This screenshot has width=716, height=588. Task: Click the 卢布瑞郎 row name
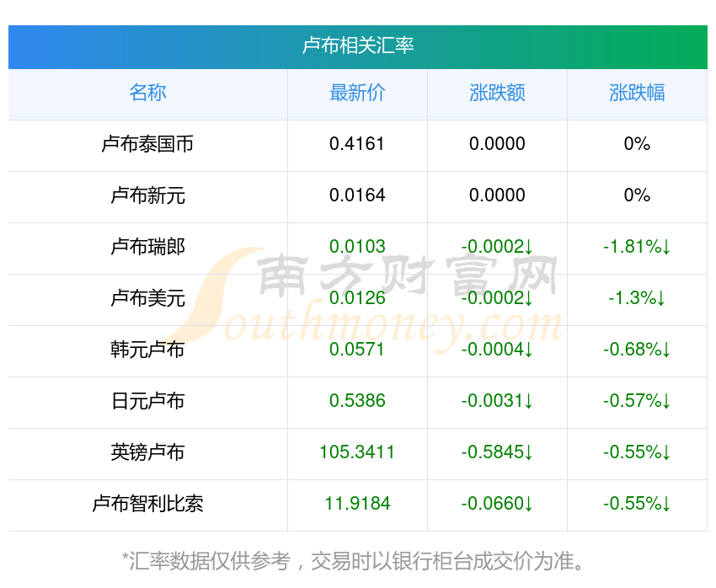coord(147,247)
